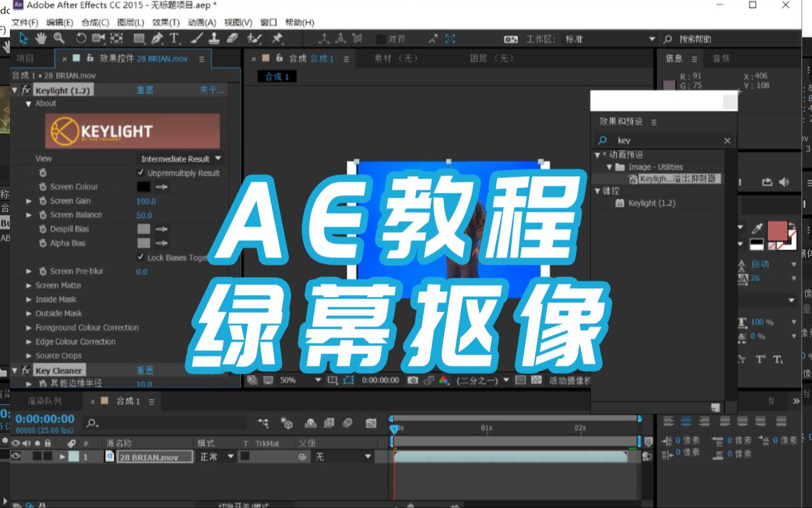Switch to the 渲染队列 tab
The width and height of the screenshot is (812, 508).
point(46,401)
